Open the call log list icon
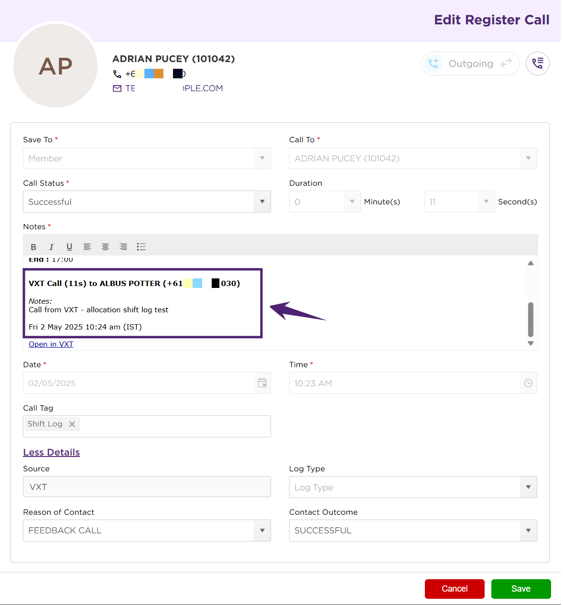 point(538,63)
